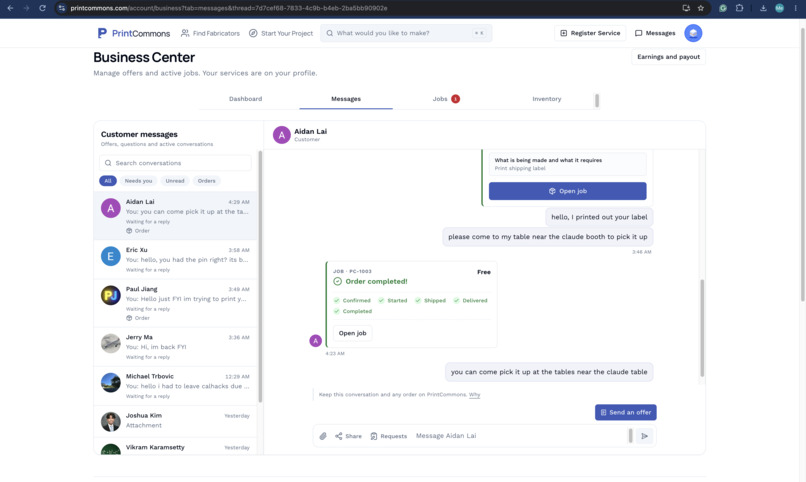Open the browser three-dot menu
Image resolution: width=806 pixels, height=482 pixels.
tap(795, 8)
